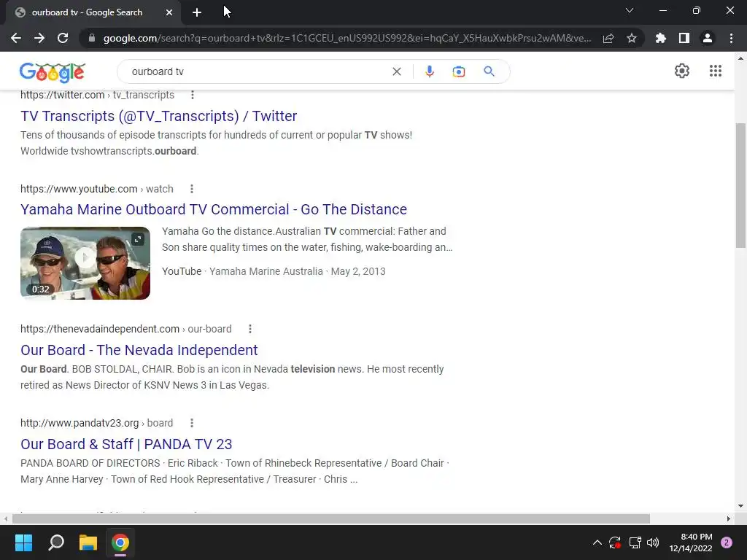Click 'https://www.youtube.com › watch' URL text

(97, 189)
